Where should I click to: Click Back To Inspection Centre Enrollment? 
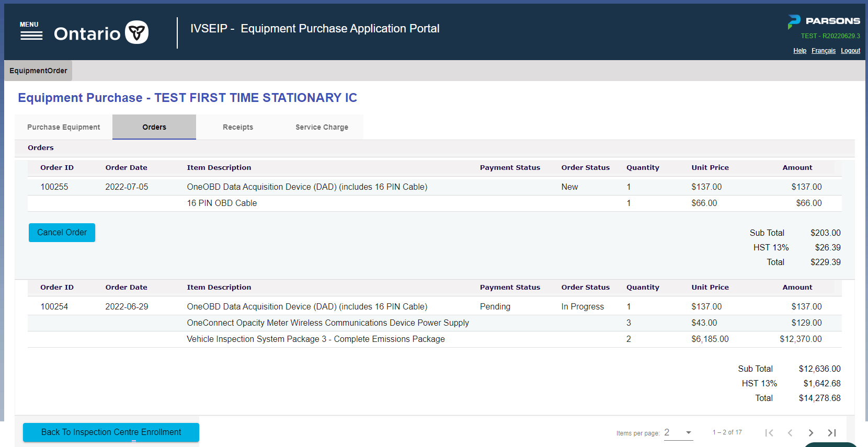pyautogui.click(x=111, y=432)
